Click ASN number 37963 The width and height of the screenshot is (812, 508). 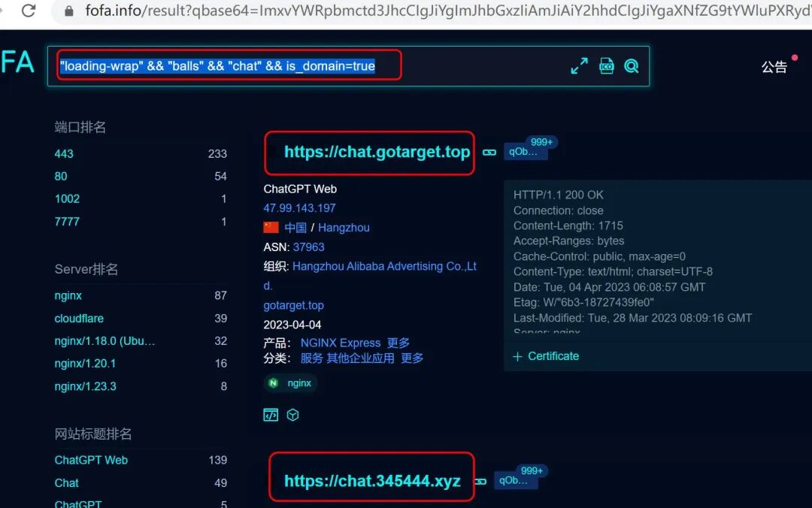309,247
